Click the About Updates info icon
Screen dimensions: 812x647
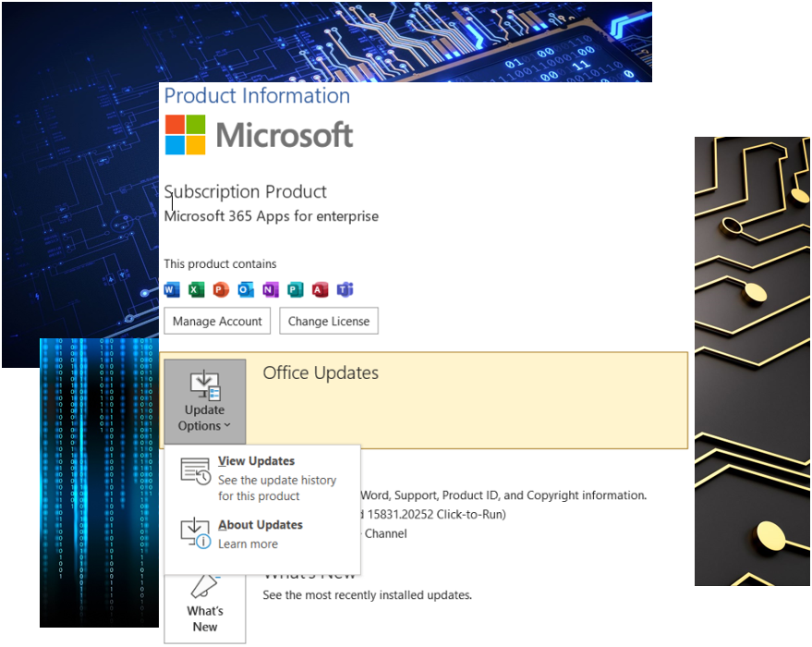click(x=196, y=533)
